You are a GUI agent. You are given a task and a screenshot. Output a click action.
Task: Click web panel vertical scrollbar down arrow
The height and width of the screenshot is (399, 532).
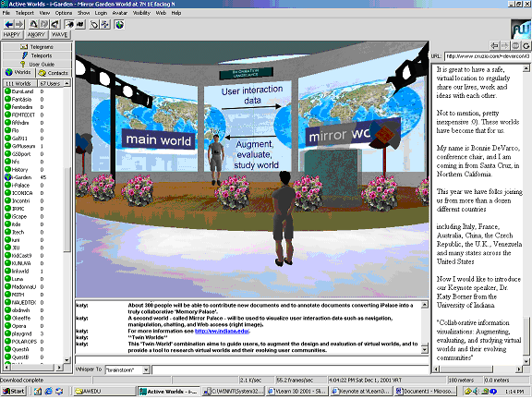pos(526,362)
